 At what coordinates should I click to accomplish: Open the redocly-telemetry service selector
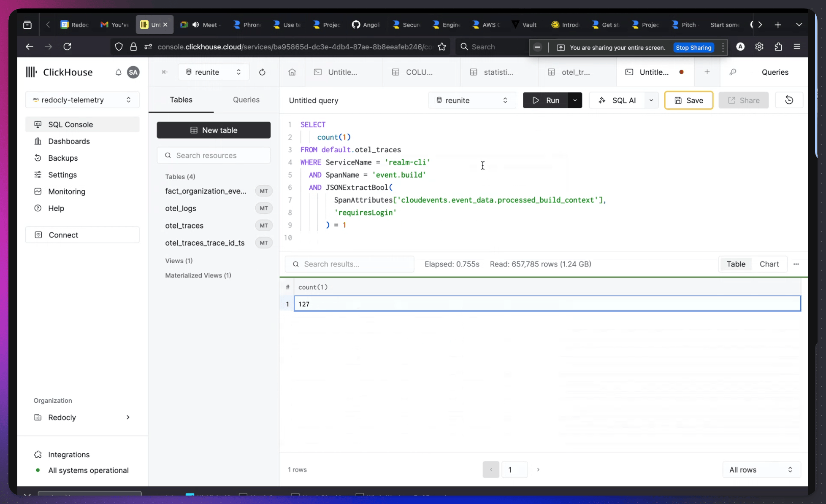point(82,100)
